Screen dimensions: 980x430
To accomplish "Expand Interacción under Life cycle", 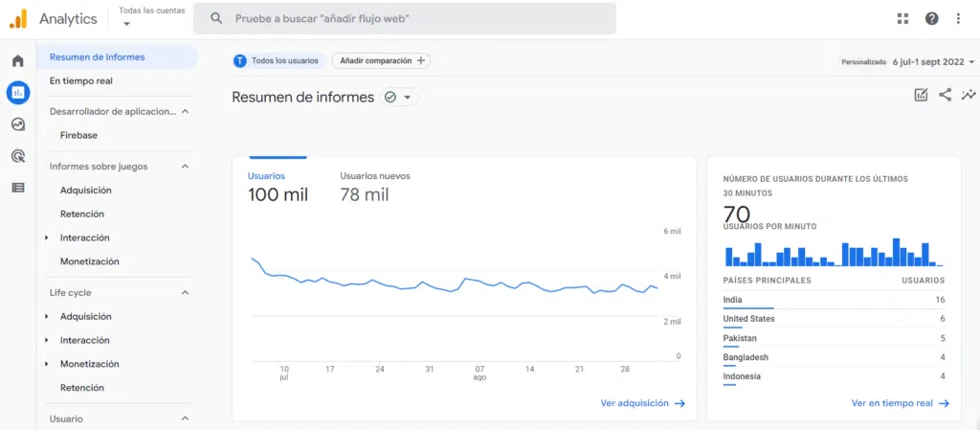I will [x=47, y=341].
